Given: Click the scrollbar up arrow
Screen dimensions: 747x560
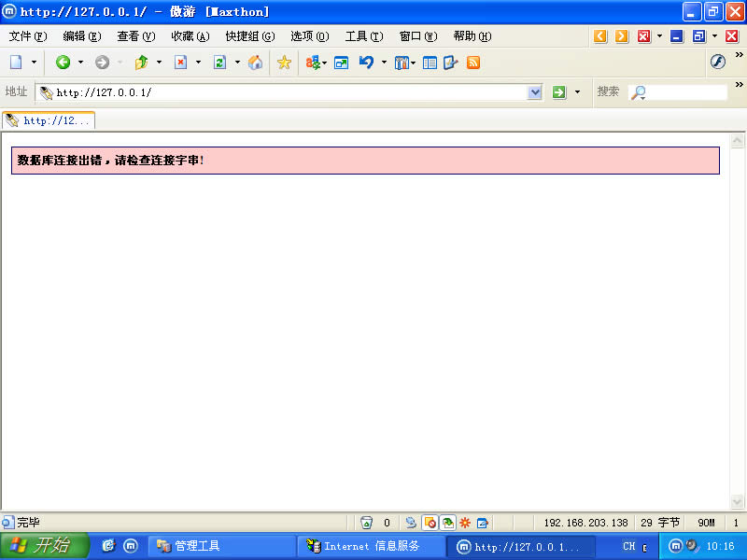Looking at the screenshot, I should (737, 141).
